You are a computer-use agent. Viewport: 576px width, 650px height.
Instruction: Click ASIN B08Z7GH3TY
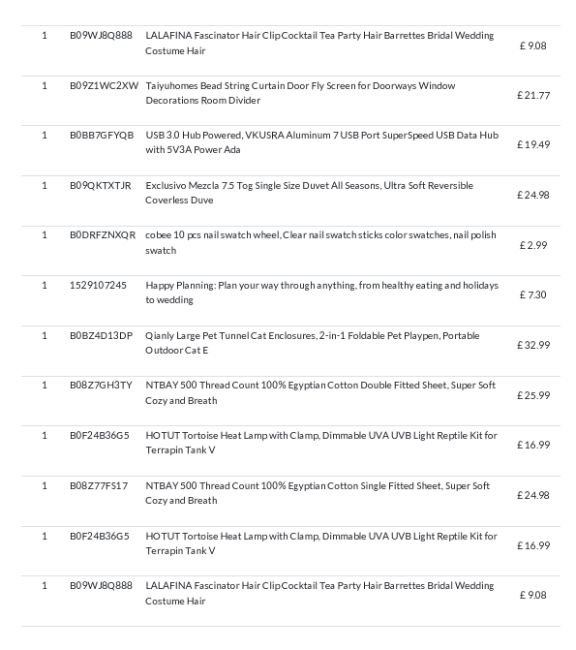tap(101, 385)
